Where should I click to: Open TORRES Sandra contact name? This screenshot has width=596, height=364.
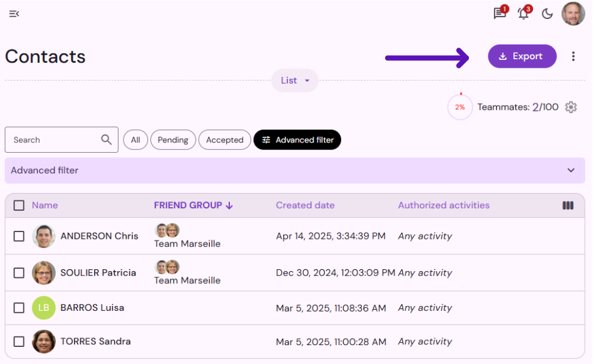tap(95, 341)
